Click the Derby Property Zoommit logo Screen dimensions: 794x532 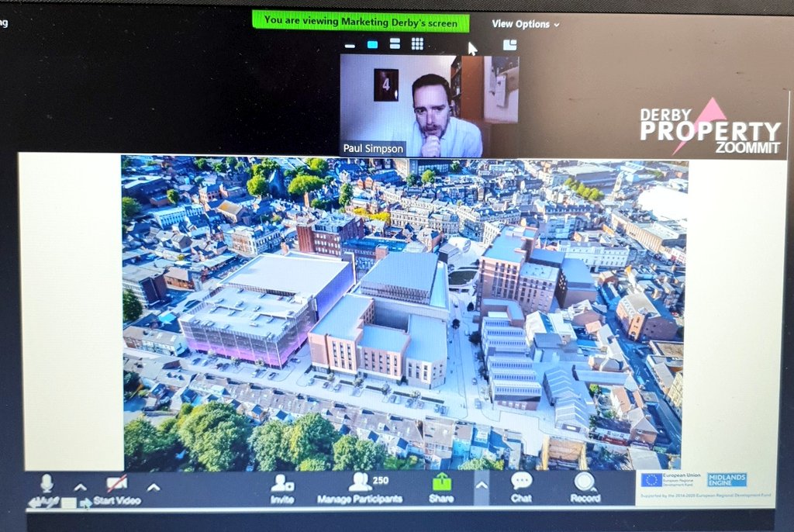coord(709,126)
